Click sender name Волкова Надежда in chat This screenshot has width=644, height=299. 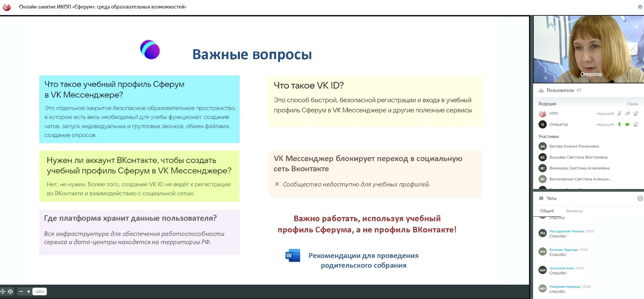(x=563, y=250)
